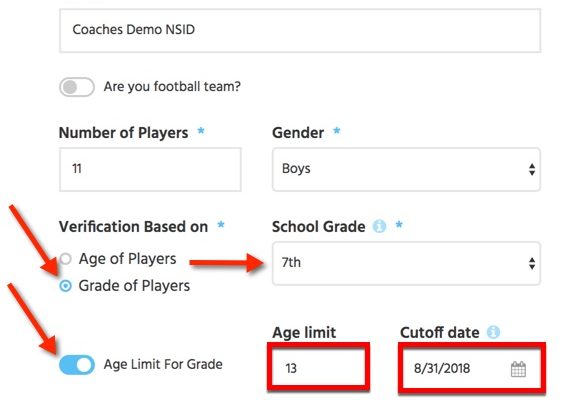Click the Cutoff date info icon
This screenshot has height=400, width=585.
[493, 332]
